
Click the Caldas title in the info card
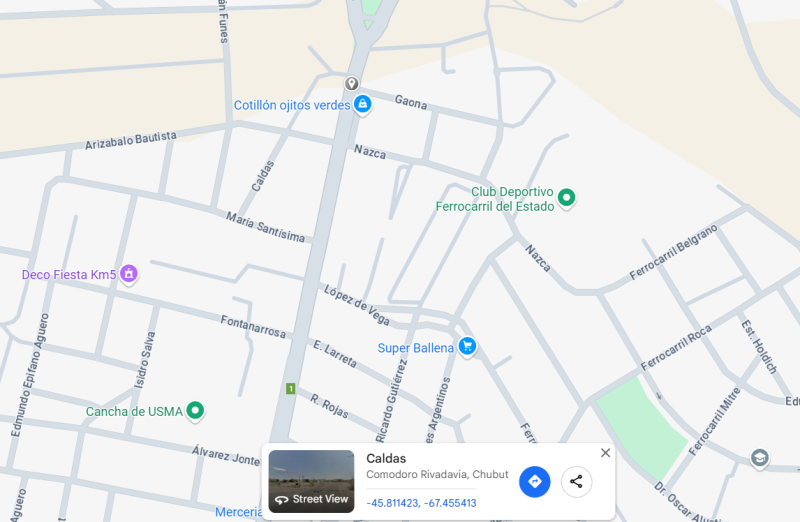coord(386,458)
